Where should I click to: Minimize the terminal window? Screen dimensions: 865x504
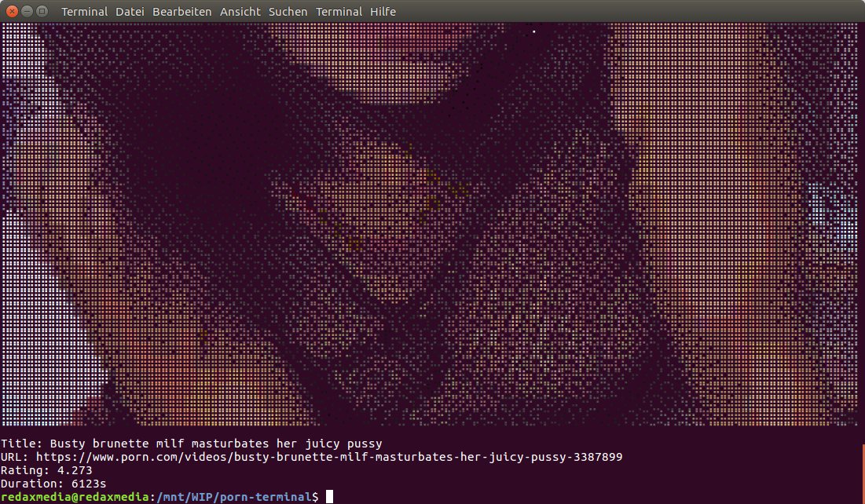pyautogui.click(x=27, y=11)
